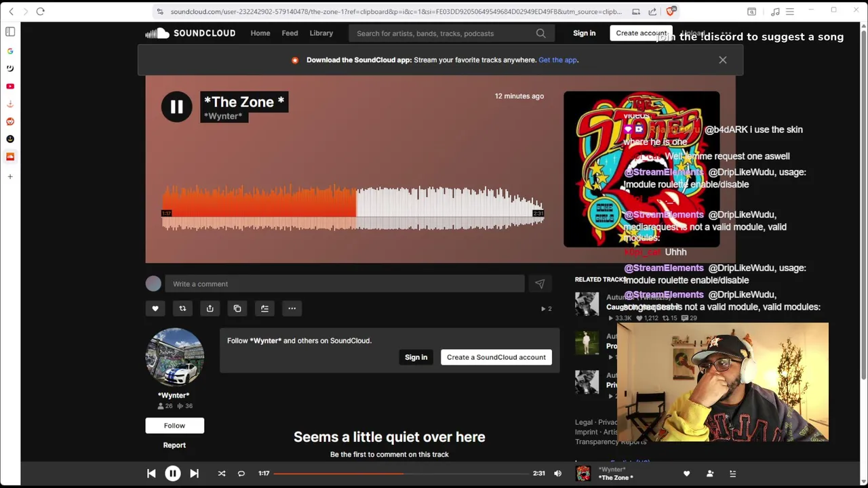868x488 pixels.
Task: Click the Legal footer link
Action: pos(584,422)
